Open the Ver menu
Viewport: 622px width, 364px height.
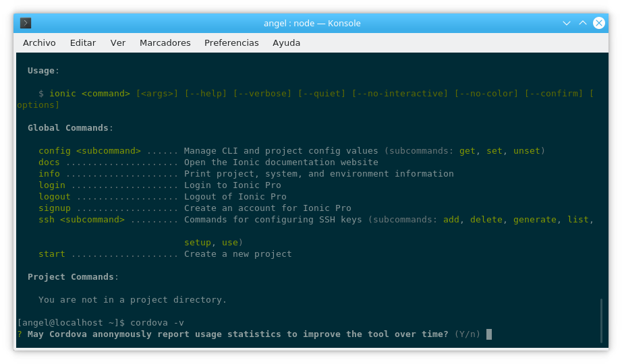point(118,43)
